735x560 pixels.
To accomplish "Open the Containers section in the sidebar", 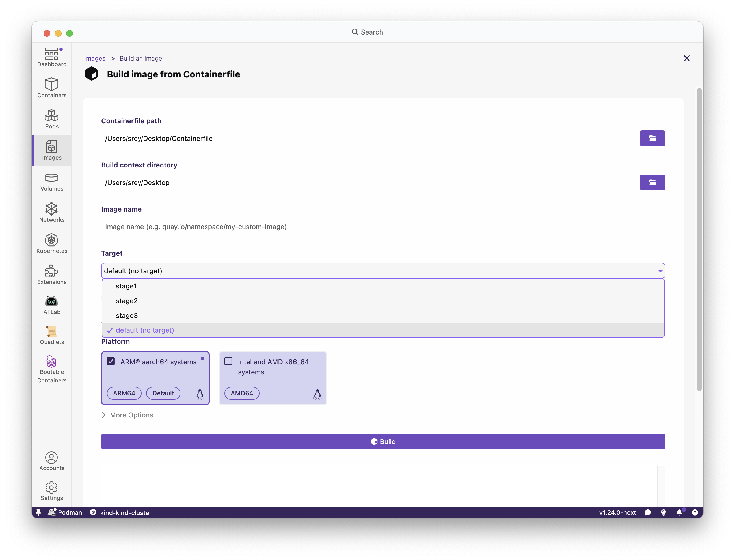I will click(51, 88).
